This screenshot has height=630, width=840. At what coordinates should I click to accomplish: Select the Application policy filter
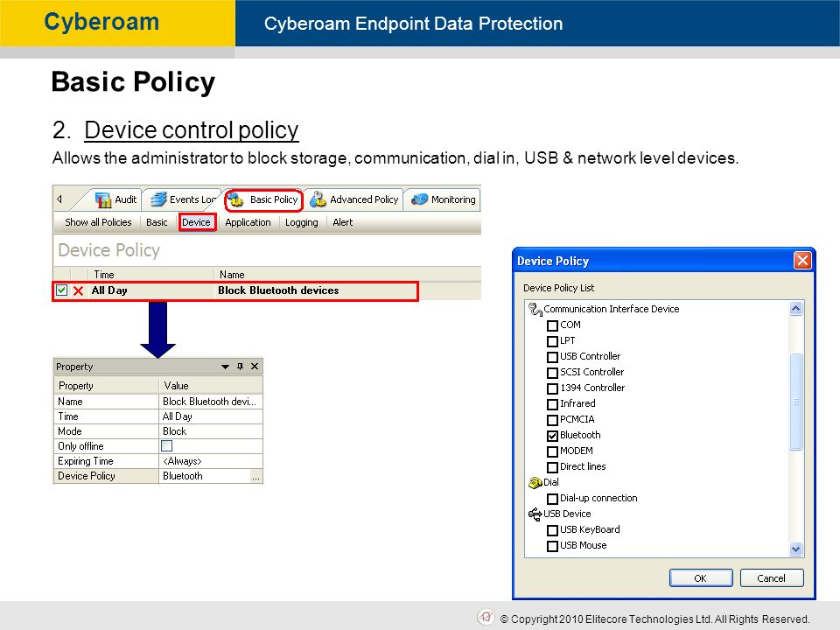tap(248, 222)
